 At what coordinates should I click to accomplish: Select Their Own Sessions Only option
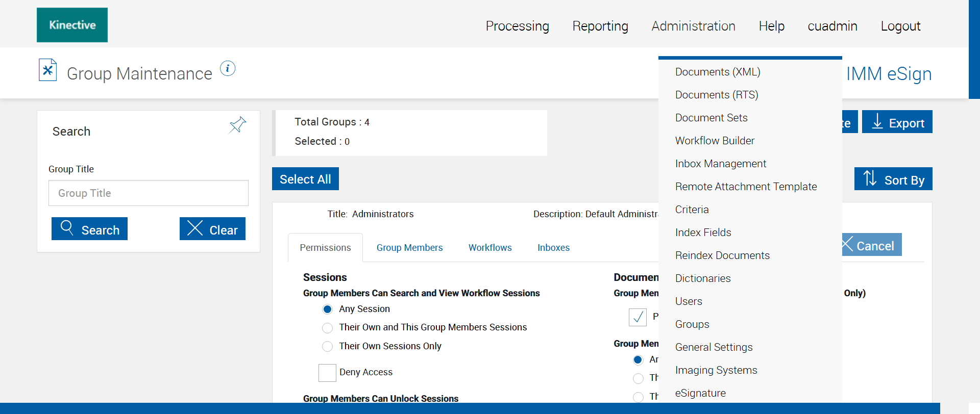tap(328, 347)
